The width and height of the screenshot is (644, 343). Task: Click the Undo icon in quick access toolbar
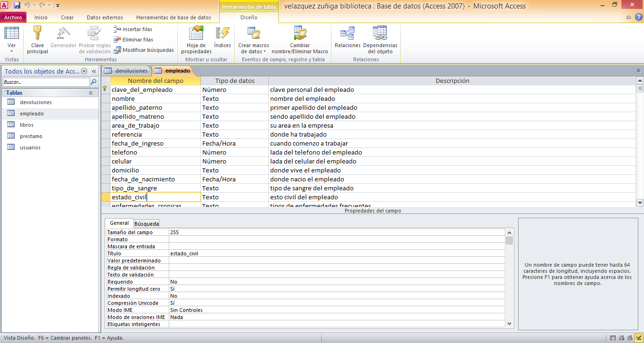click(27, 5)
